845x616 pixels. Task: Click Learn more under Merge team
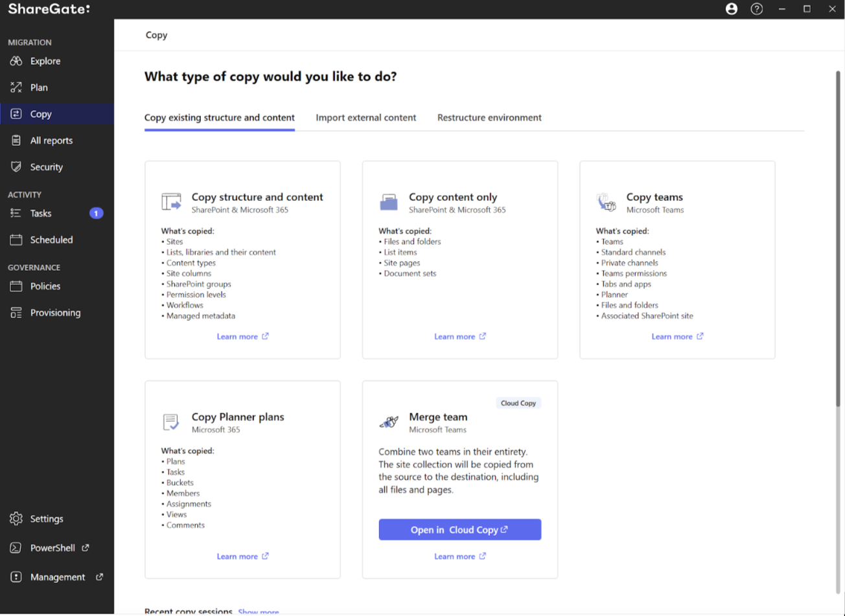tap(459, 556)
